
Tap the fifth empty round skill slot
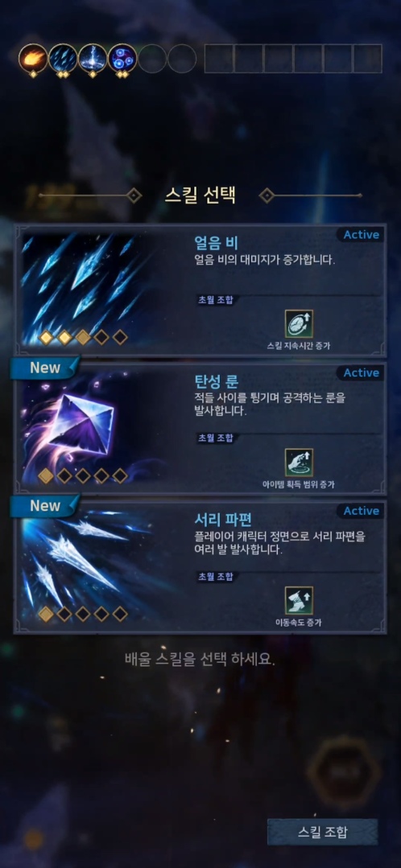(152, 58)
